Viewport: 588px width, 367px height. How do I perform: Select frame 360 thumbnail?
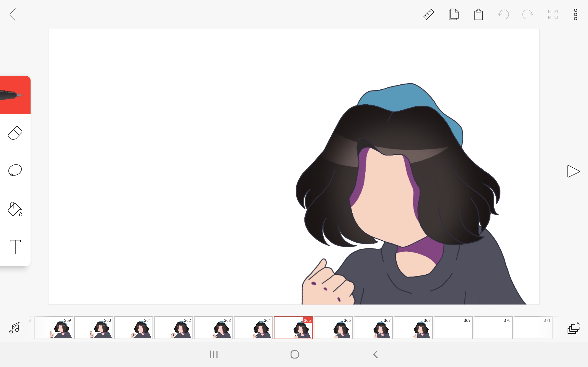coord(93,328)
